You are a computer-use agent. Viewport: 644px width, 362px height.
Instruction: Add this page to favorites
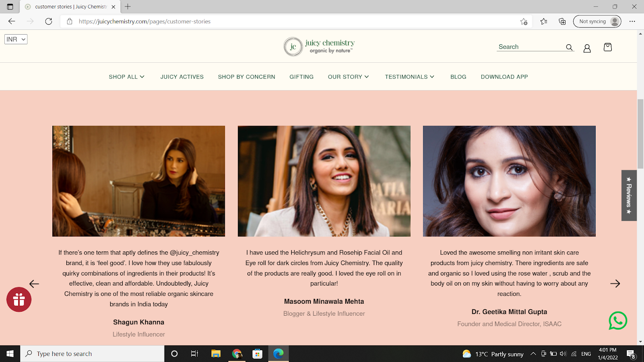coord(524,21)
